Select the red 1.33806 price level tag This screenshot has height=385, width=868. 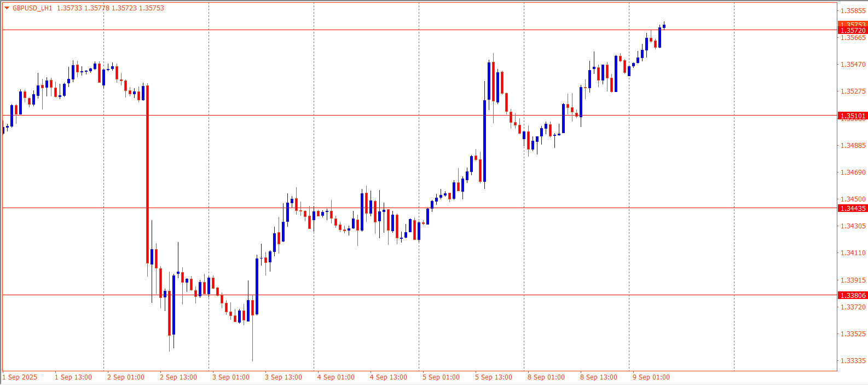click(853, 295)
